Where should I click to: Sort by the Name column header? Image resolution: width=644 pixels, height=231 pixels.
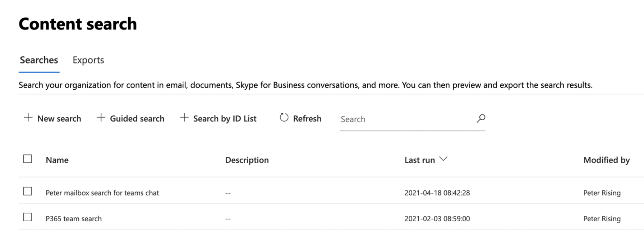point(57,160)
